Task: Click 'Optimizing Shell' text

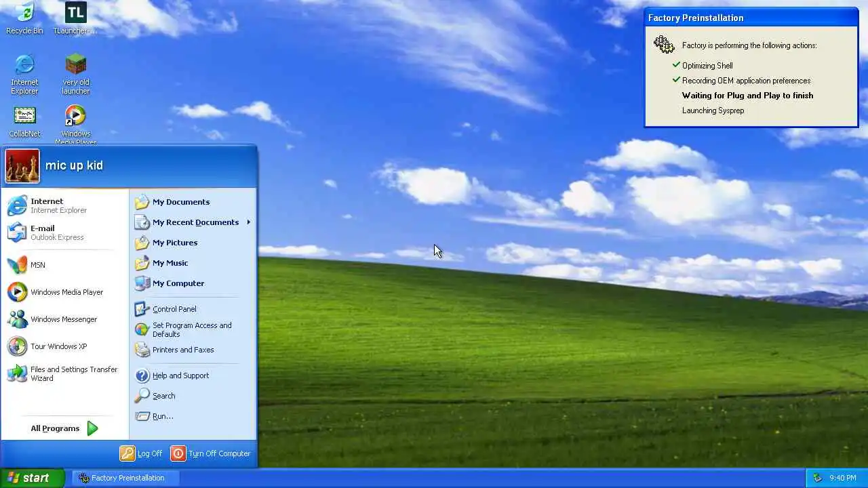Action: tap(707, 66)
